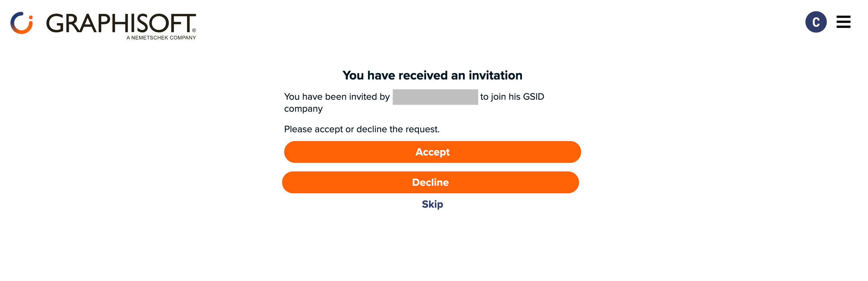Click the registered trademark symbol after GRAPHISOFT
This screenshot has width=868, height=281.
tap(194, 31)
